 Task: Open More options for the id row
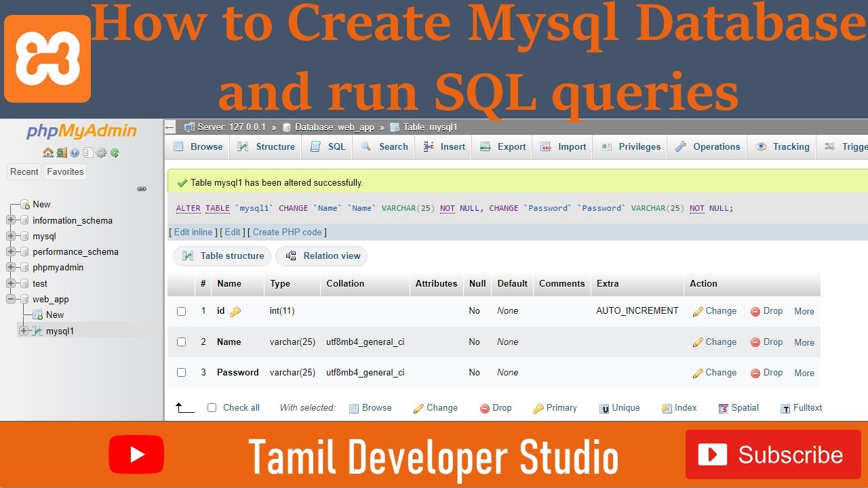coord(804,312)
